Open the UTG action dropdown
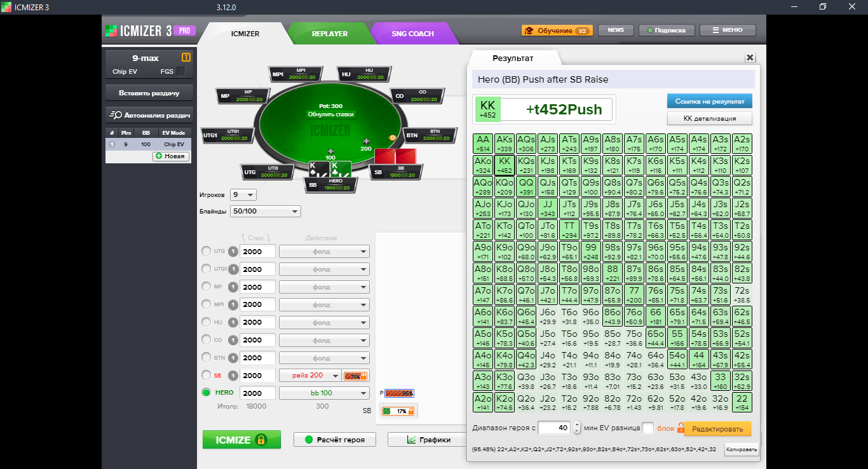868x469 pixels. click(324, 251)
